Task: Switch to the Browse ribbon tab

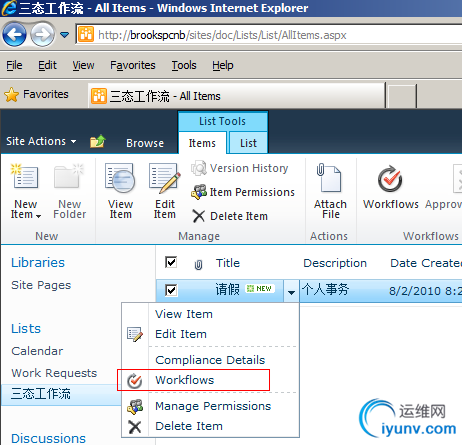Action: 145,143
